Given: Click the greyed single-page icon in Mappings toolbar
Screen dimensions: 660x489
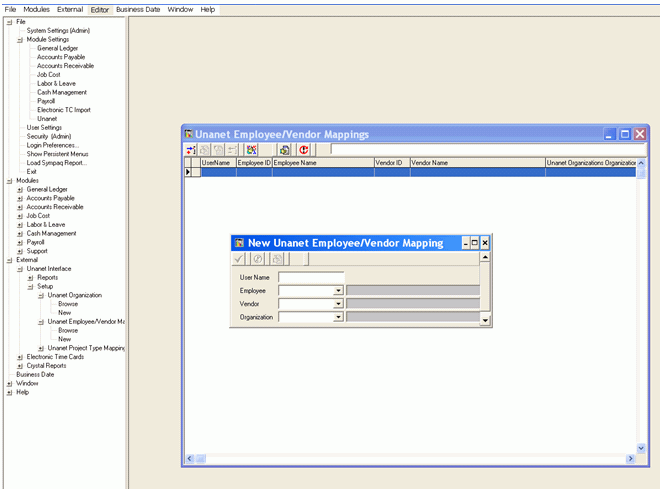Looking at the screenshot, I should click(218, 150).
